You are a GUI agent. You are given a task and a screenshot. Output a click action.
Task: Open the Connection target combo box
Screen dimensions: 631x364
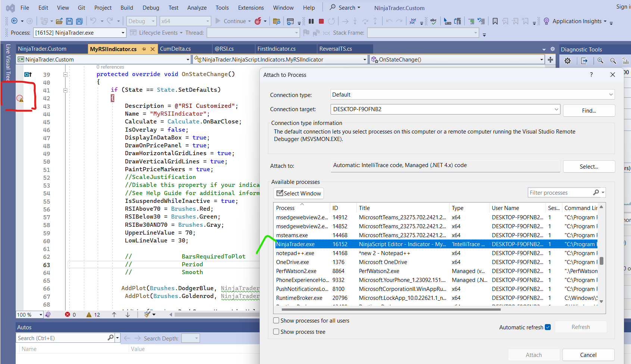556,109
